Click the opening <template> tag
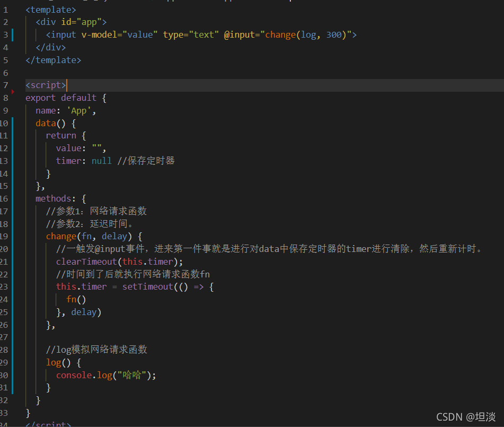This screenshot has width=504, height=427. 51,10
